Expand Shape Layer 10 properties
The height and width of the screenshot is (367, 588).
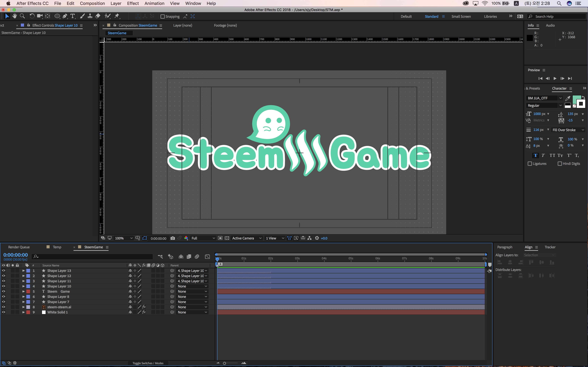click(x=24, y=286)
